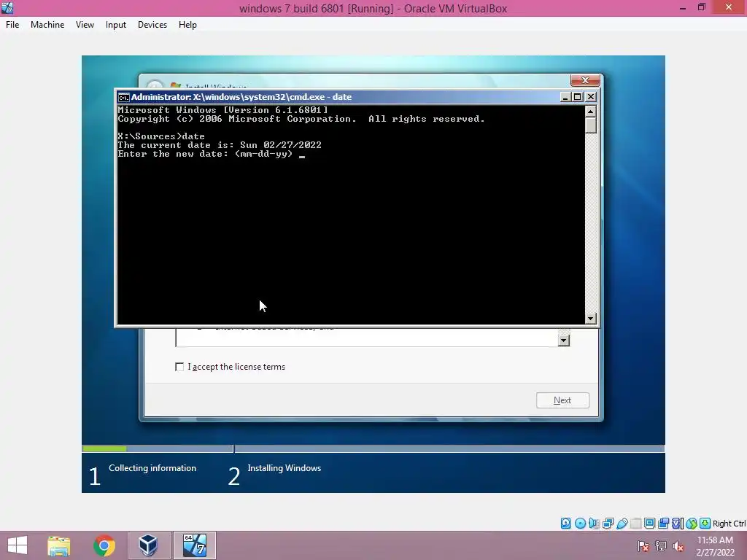Click the installer progress bar

tap(373, 448)
